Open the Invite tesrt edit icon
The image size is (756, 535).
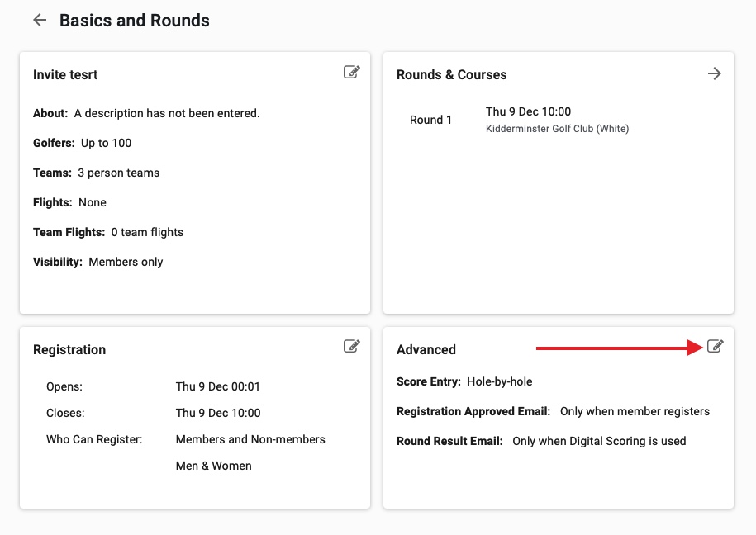click(x=352, y=73)
